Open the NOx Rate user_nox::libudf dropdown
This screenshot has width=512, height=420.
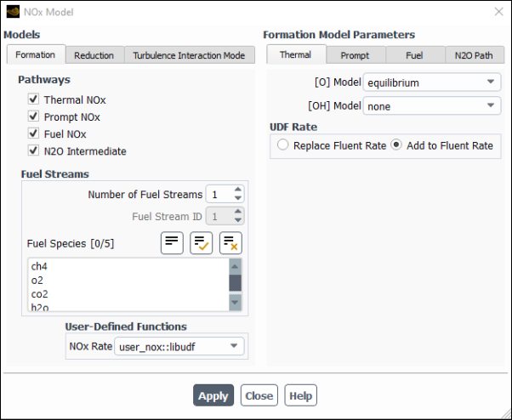pyautogui.click(x=179, y=346)
